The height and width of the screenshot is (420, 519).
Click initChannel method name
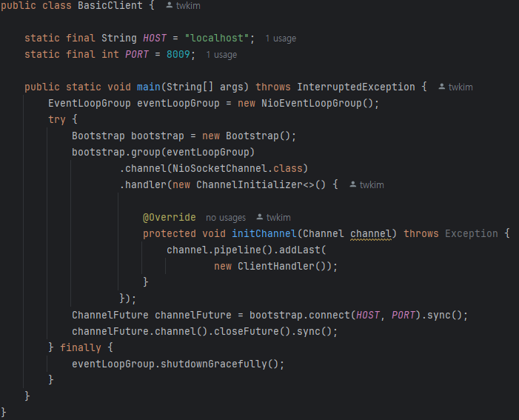coord(264,234)
